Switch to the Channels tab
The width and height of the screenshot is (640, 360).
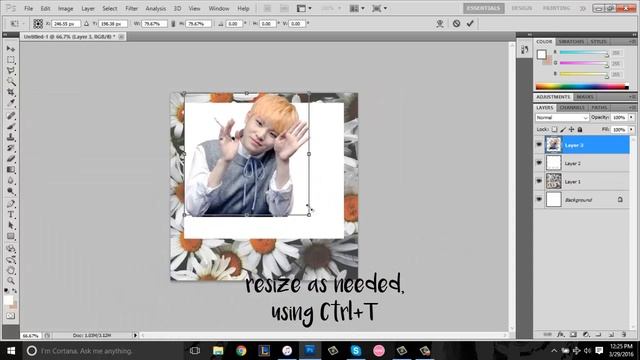pos(572,107)
